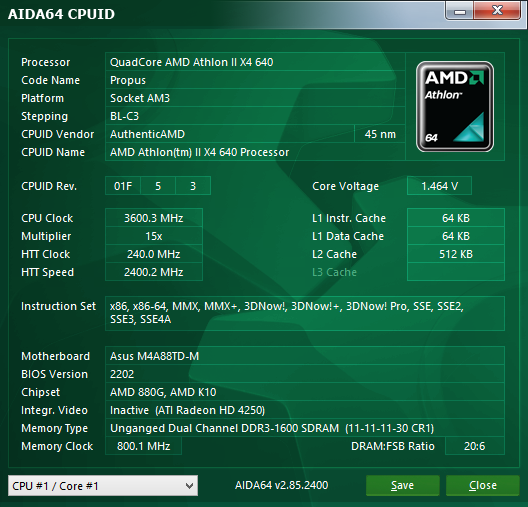Click the Motherboard field Asus M4A88TD-M

(305, 356)
